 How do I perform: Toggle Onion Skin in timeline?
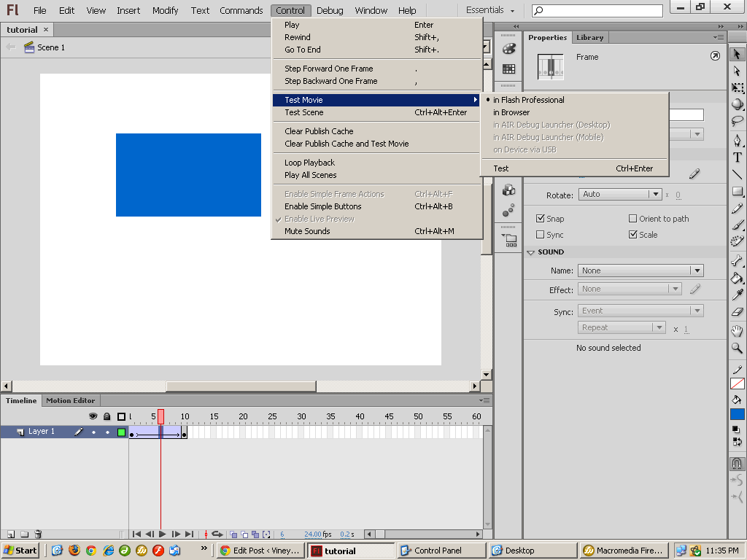[x=234, y=534]
